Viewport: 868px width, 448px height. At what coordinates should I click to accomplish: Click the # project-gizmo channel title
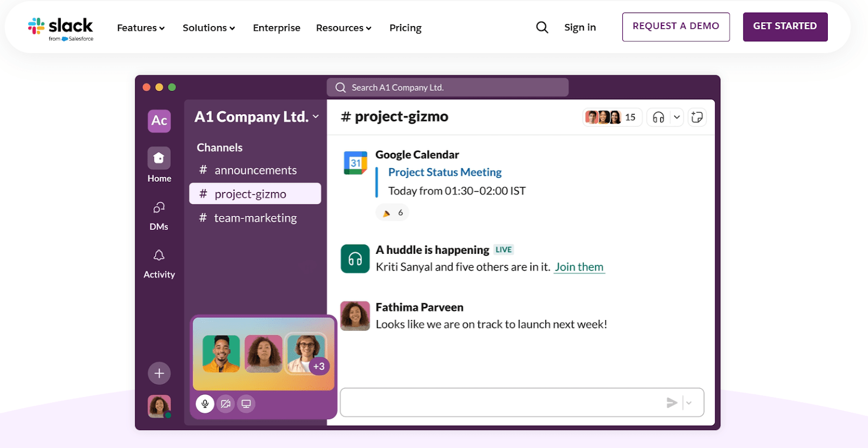394,117
